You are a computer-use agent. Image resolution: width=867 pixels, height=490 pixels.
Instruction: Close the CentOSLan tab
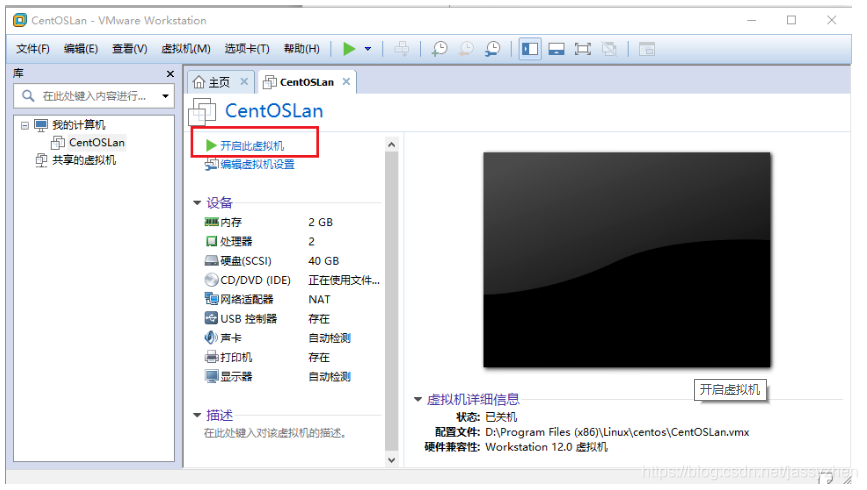point(346,82)
